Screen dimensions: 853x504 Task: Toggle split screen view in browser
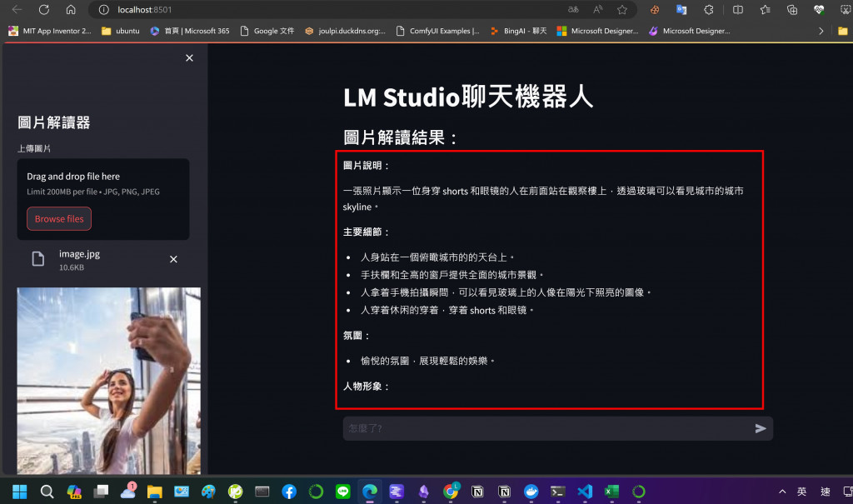[738, 9]
